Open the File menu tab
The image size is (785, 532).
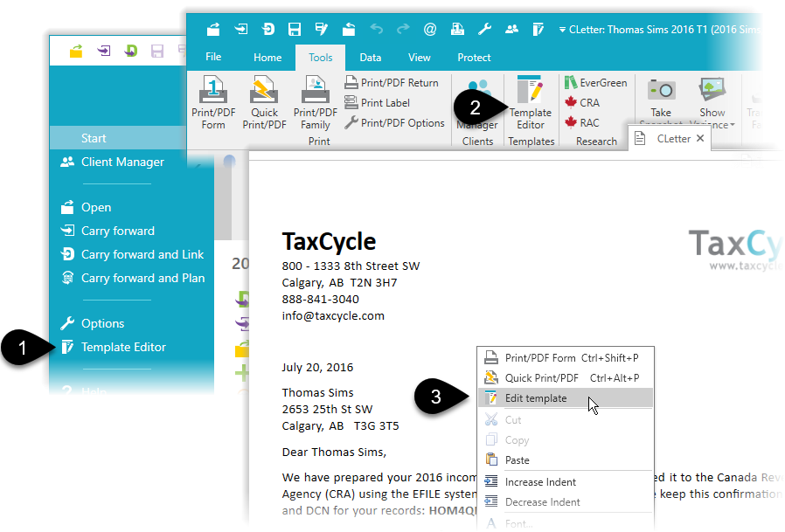[213, 57]
